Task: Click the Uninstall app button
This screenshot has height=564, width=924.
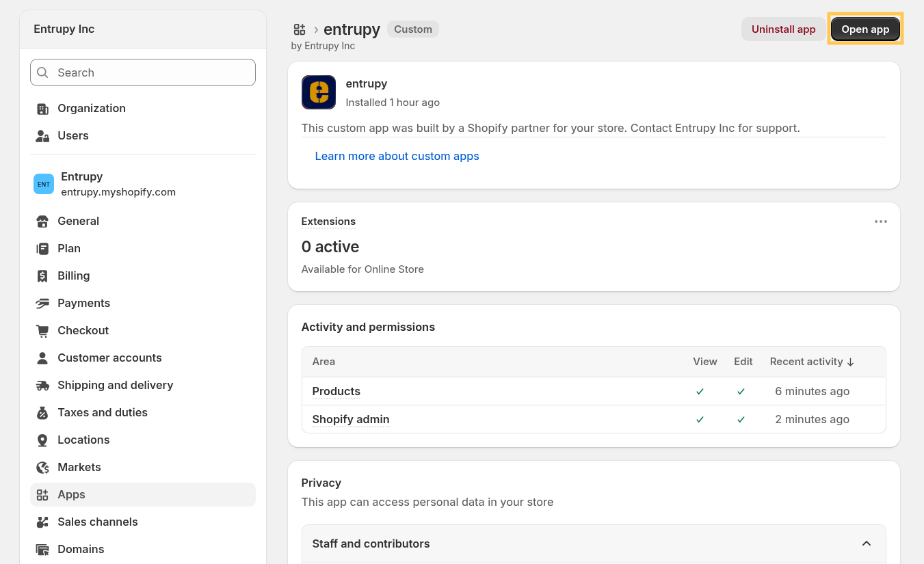Action: 784,29
